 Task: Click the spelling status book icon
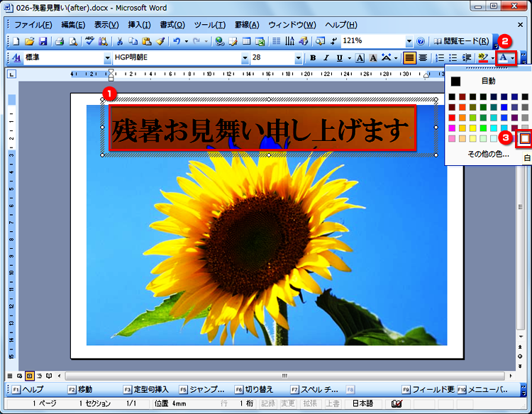(397, 403)
